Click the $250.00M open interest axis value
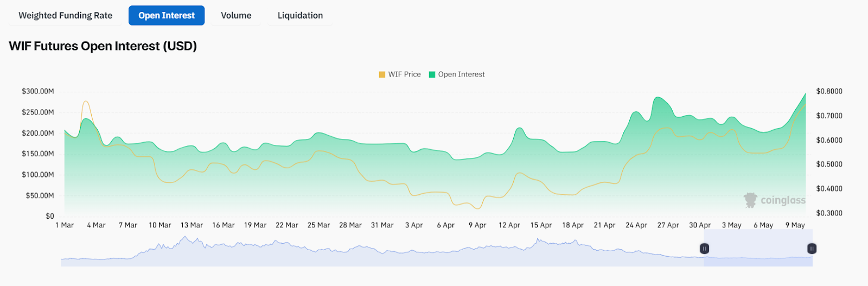Image resolution: width=868 pixels, height=286 pixels. click(38, 112)
